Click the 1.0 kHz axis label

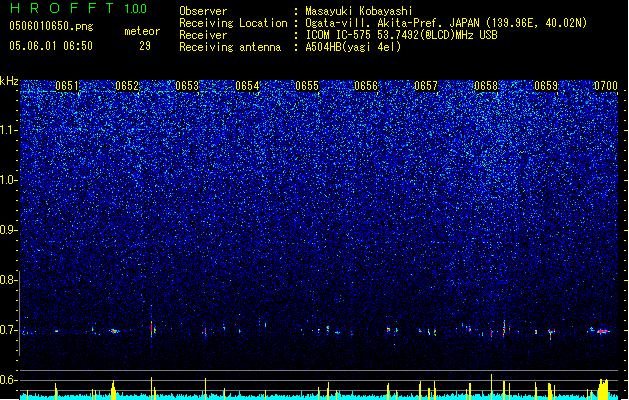[8, 180]
